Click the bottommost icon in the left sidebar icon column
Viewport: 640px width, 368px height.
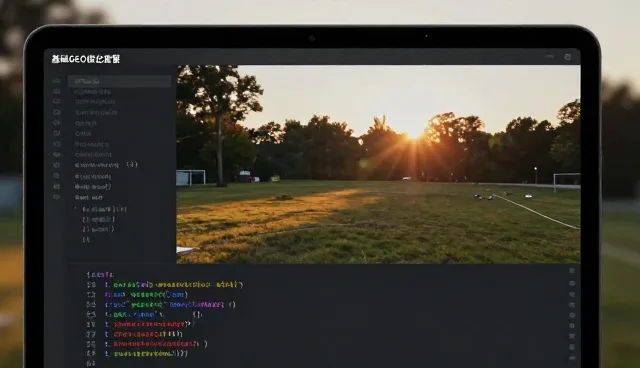[x=57, y=197]
